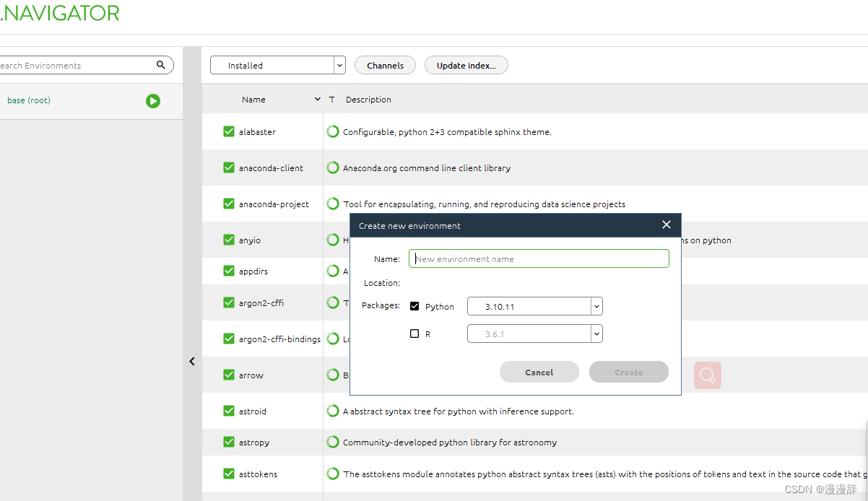Focus the New environment name field
The width and height of the screenshot is (868, 501).
click(539, 258)
